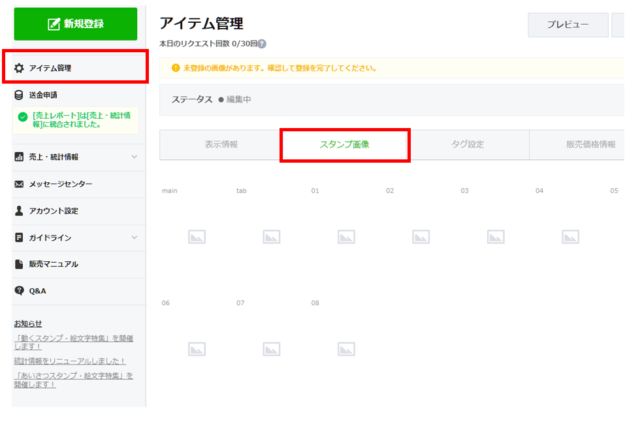Select the 04 stamp image placeholder

pos(570,237)
